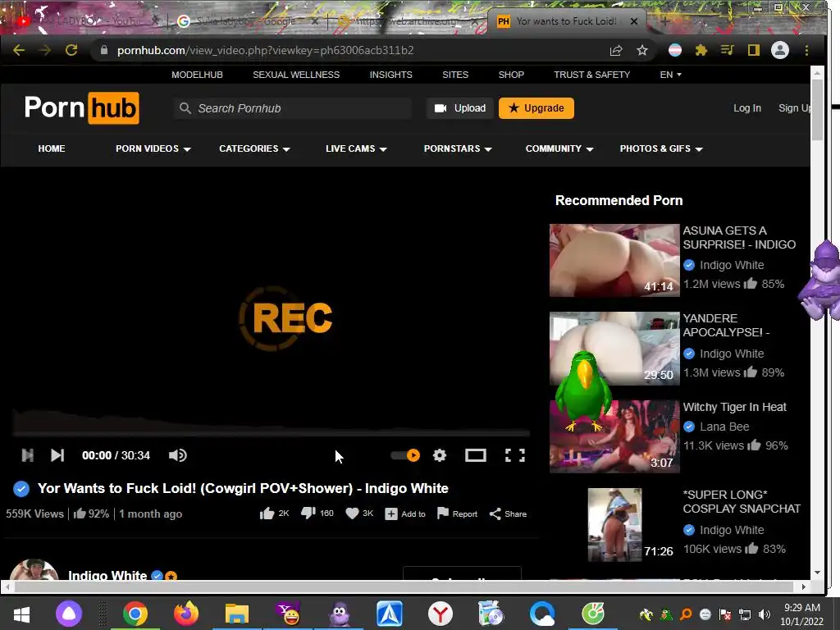Image resolution: width=840 pixels, height=630 pixels.
Task: Switch the player to theater mode
Action: [475, 455]
